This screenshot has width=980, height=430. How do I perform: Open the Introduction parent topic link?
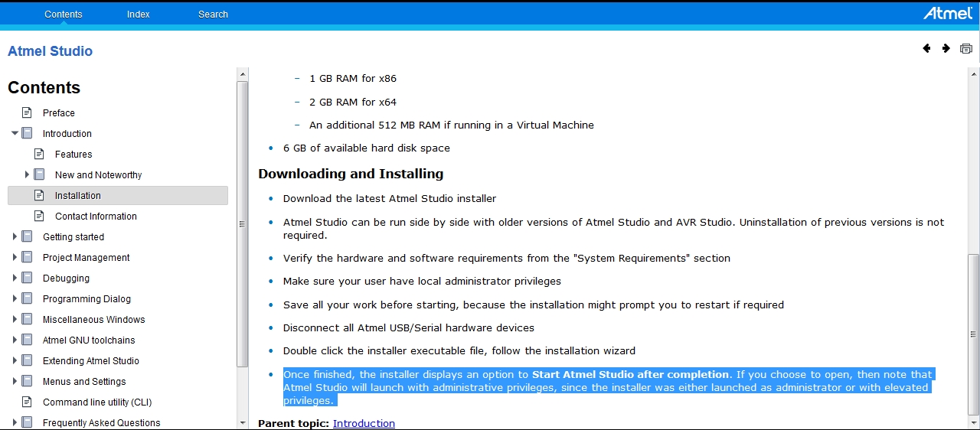click(x=364, y=423)
